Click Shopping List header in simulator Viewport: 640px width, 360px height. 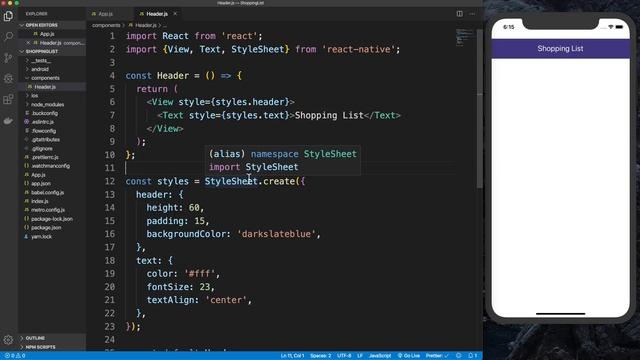point(560,49)
